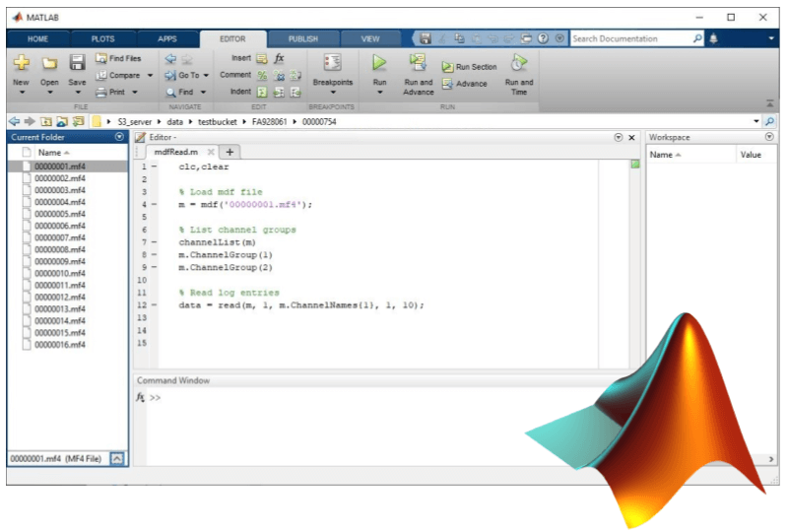
Task: Open the VIEW tab
Action: coord(370,38)
